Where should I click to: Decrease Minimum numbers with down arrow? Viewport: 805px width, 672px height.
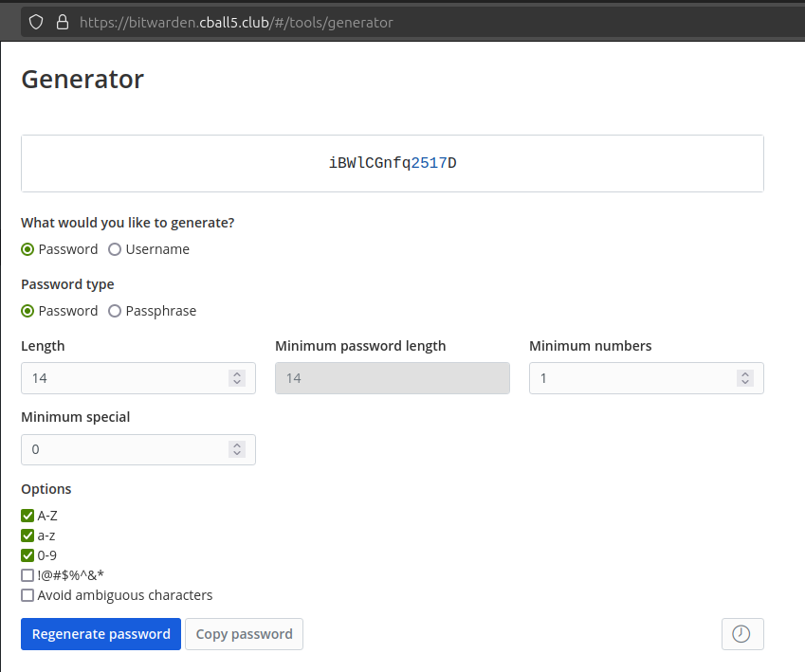click(x=745, y=382)
